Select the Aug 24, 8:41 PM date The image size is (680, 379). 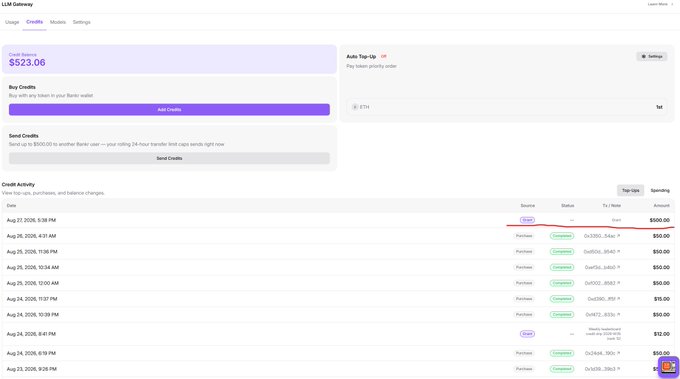31,334
